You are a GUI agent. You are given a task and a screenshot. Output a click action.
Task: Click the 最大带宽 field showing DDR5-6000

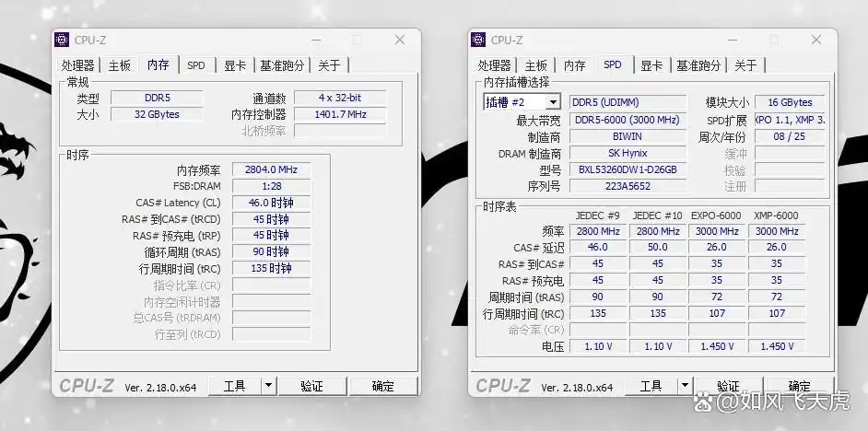tap(628, 120)
